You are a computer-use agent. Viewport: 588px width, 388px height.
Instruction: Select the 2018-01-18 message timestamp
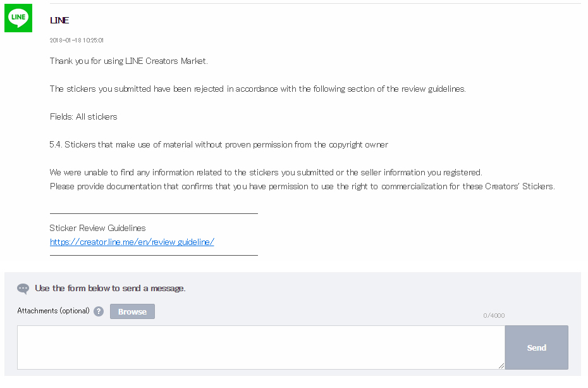(77, 40)
